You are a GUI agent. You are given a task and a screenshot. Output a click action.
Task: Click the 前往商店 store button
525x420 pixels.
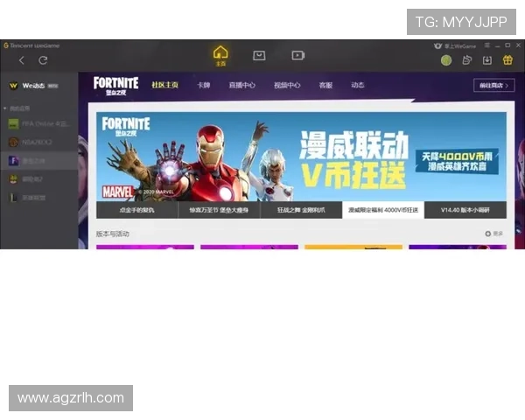tap(493, 86)
